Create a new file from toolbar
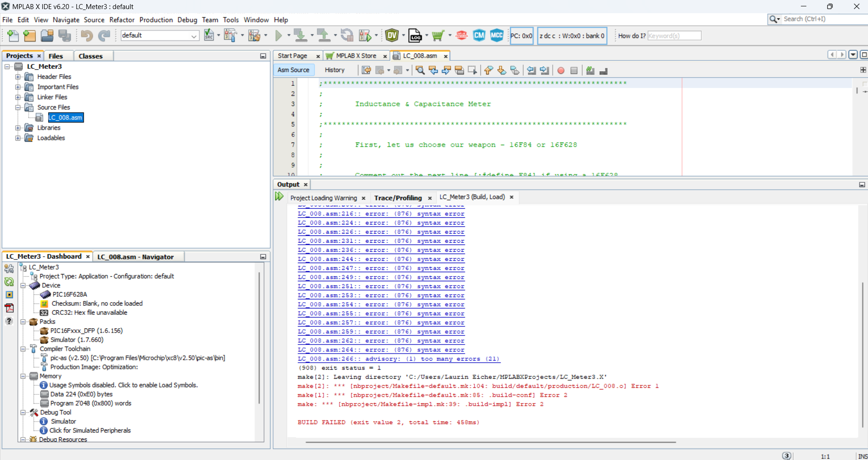Viewport: 868px width, 460px height. pyautogui.click(x=13, y=35)
